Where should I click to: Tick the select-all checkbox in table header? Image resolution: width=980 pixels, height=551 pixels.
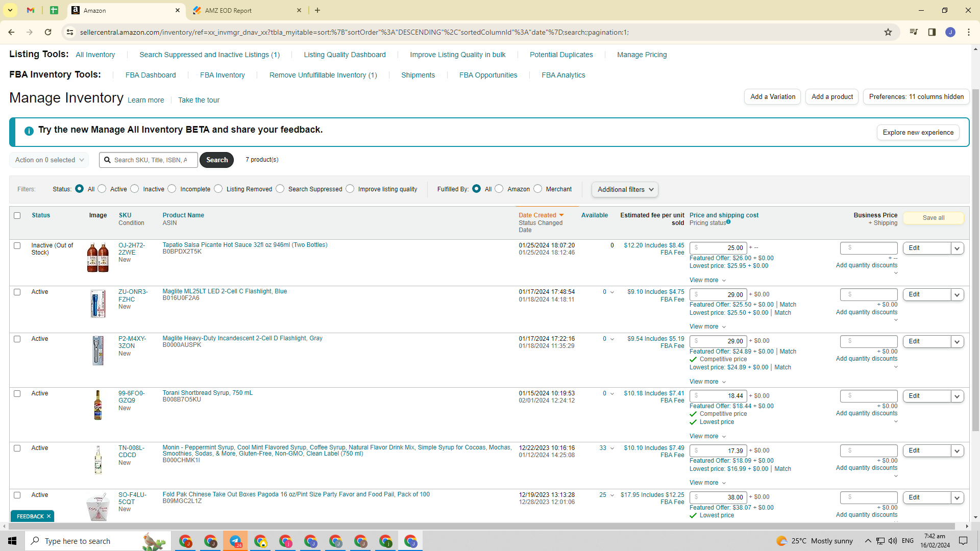coord(17,216)
